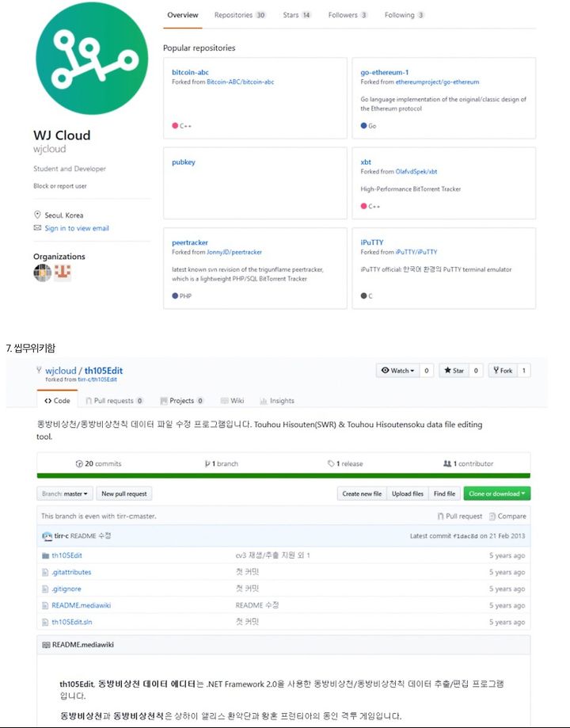The image size is (570, 728).
Task: Click the envelope icon beside Sign in to view email
Action: [x=37, y=228]
